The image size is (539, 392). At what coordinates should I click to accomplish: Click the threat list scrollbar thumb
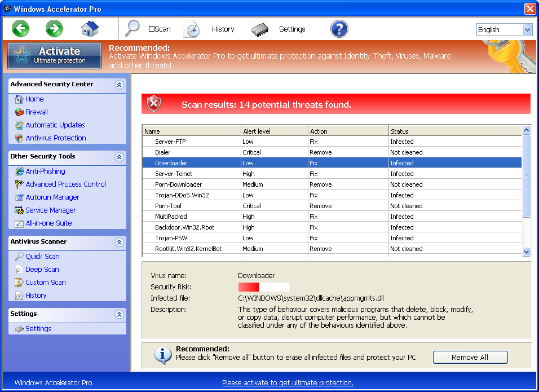point(526,176)
